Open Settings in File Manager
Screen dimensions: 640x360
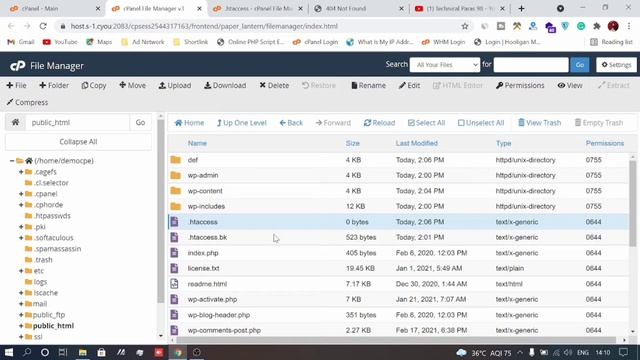click(x=616, y=64)
